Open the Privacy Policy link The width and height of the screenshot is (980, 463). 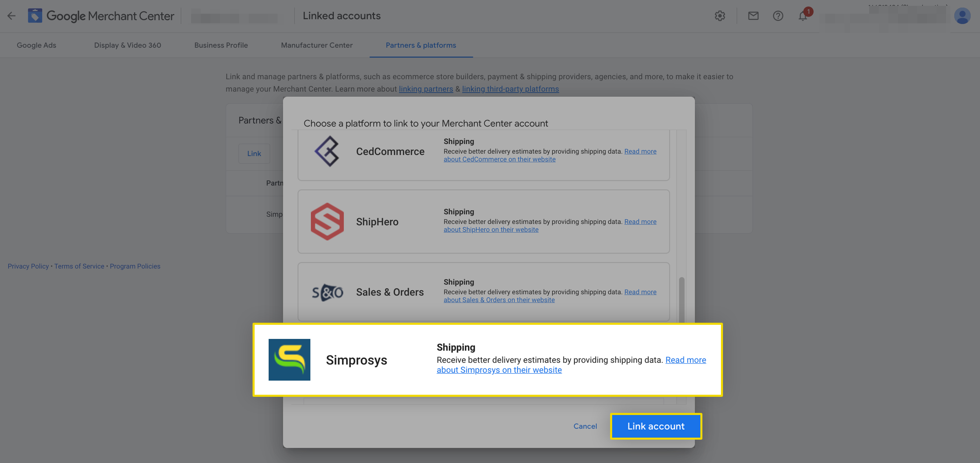pos(28,266)
